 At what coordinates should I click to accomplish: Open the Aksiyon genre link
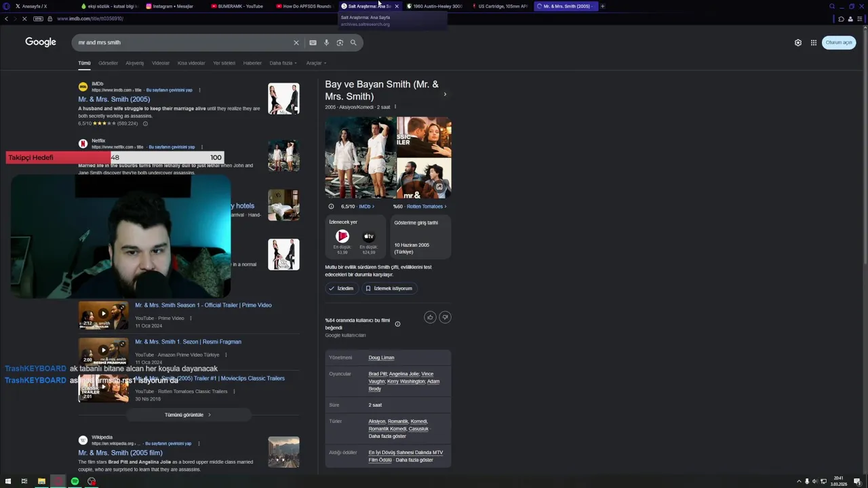pos(376,422)
